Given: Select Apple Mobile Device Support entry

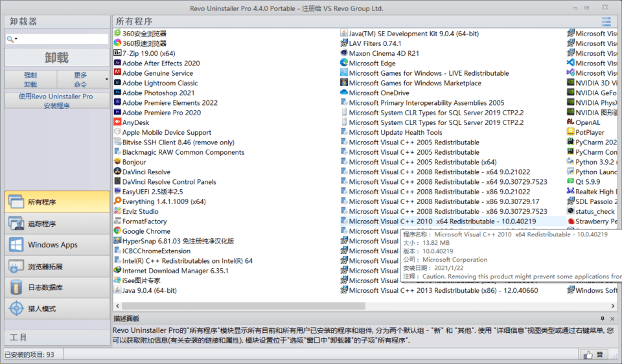Looking at the screenshot, I should click(167, 132).
